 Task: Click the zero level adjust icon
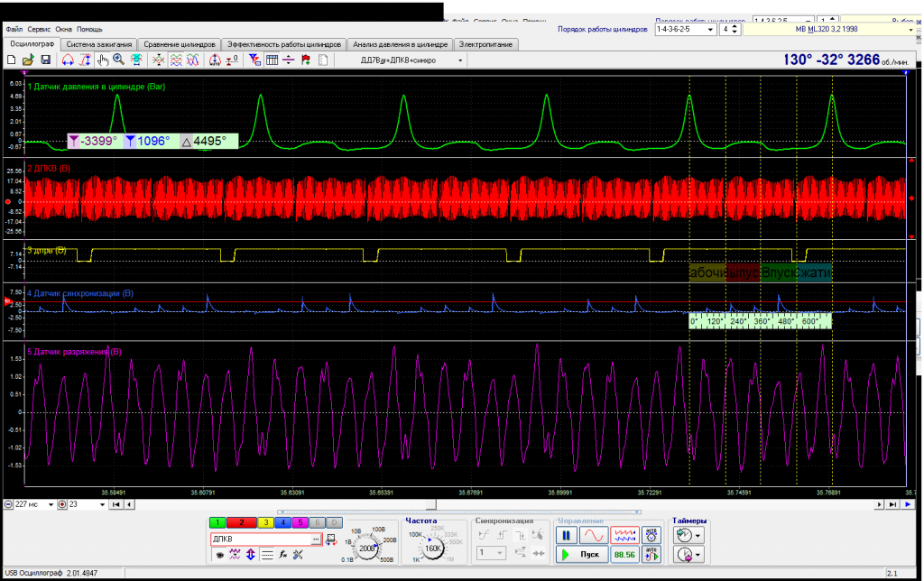pos(232,60)
